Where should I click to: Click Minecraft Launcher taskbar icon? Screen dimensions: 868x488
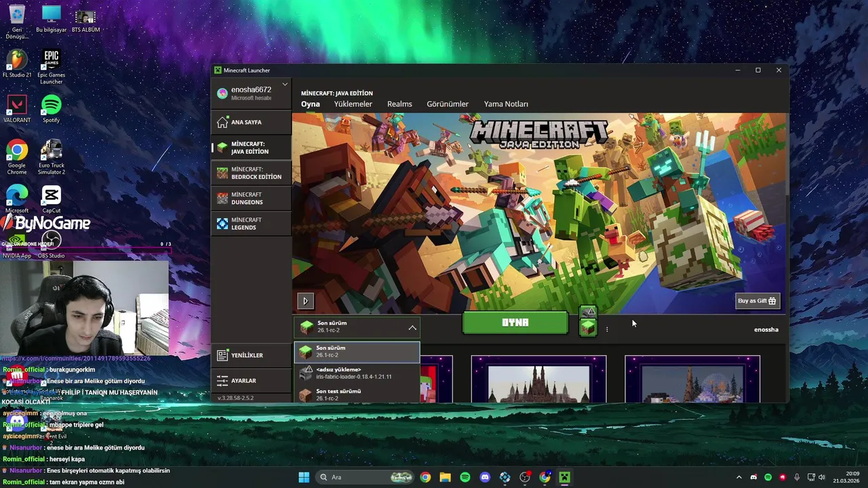(564, 477)
